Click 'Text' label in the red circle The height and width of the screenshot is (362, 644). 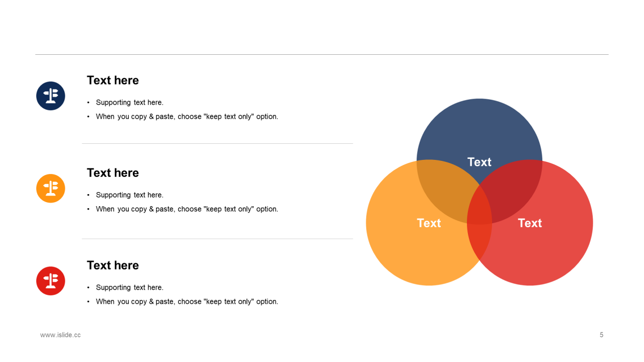[x=530, y=223]
